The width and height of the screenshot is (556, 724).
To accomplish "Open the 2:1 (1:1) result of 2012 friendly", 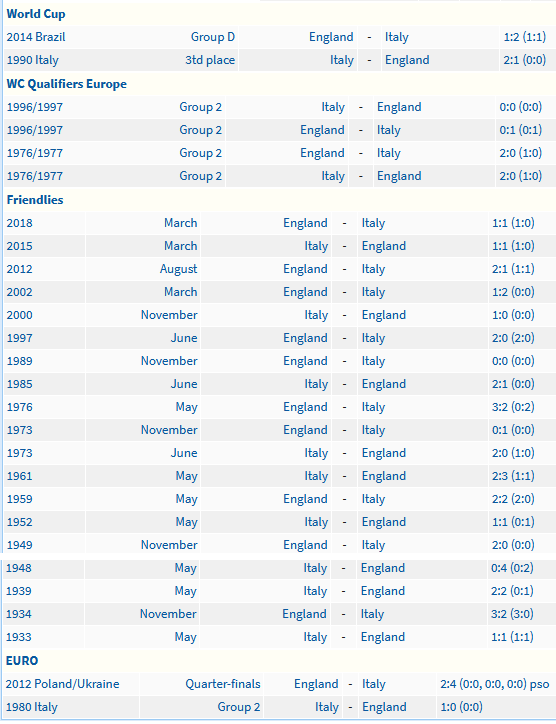I will click(513, 269).
